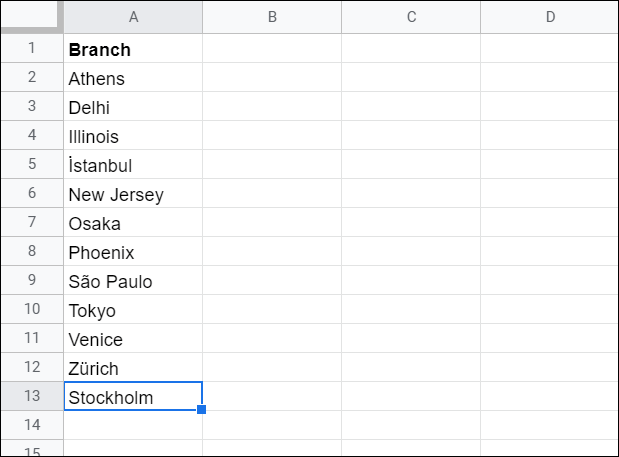Select column D header
Viewport: 619px width, 457px height.
(550, 17)
